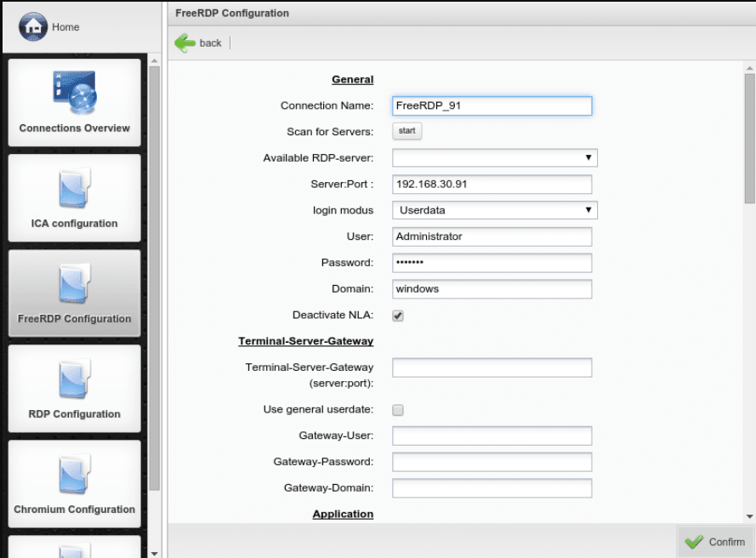Open the login modus dropdown
The image size is (756, 558).
[494, 210]
